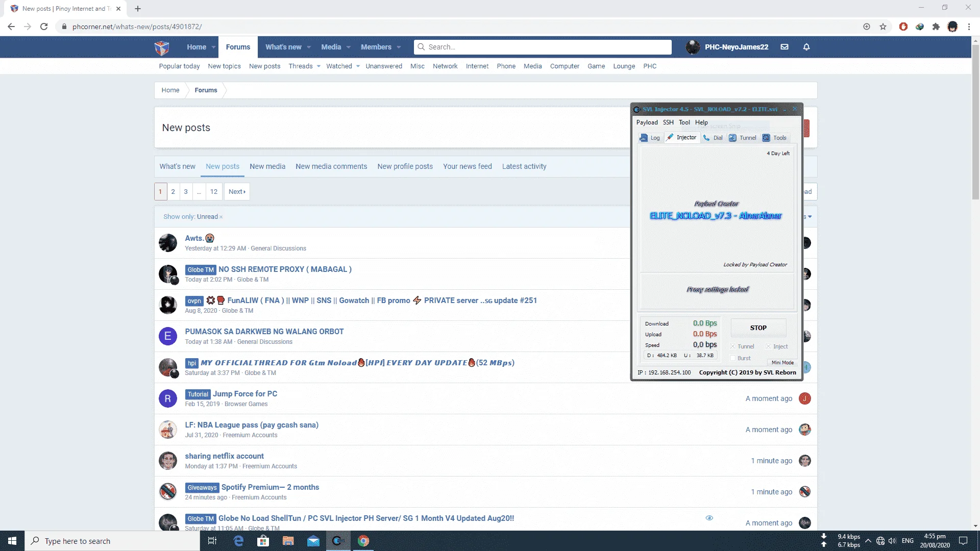Expand the Threads submenu dropdown
This screenshot has width=980, height=551.
coord(318,66)
